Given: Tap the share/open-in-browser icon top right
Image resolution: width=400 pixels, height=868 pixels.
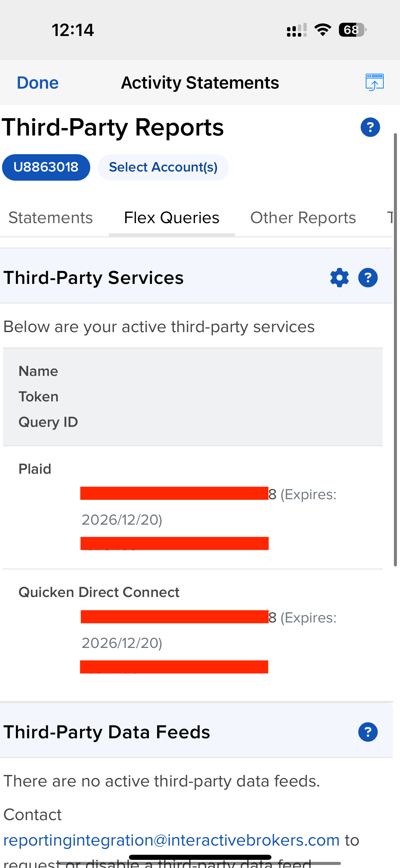Looking at the screenshot, I should pos(374,83).
